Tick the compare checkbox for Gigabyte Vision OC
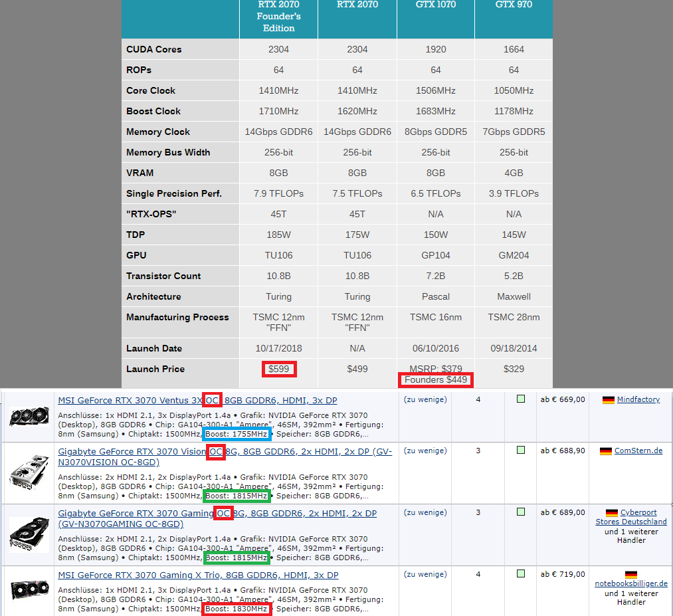673x616 pixels. (521, 450)
